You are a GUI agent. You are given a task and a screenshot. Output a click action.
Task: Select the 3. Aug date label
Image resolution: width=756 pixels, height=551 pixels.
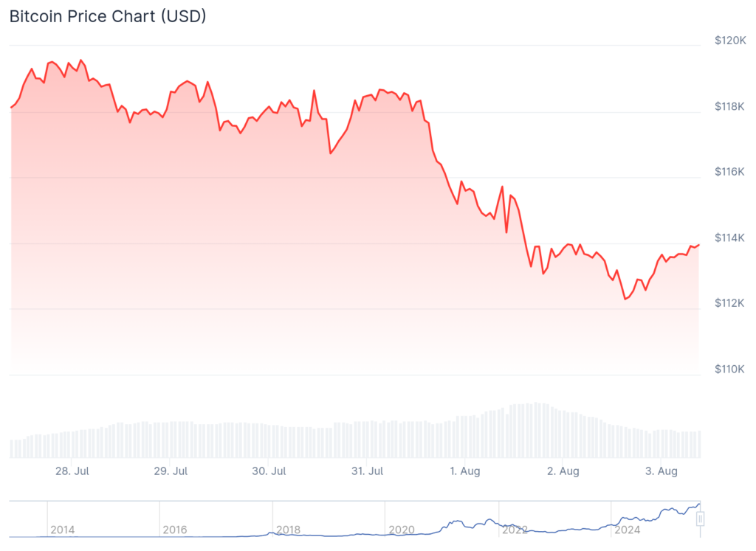tap(660, 471)
